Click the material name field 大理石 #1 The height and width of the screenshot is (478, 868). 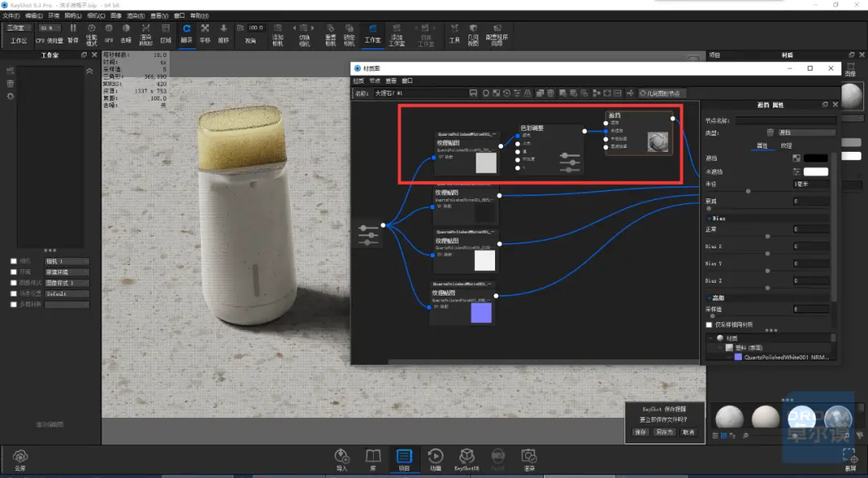420,93
